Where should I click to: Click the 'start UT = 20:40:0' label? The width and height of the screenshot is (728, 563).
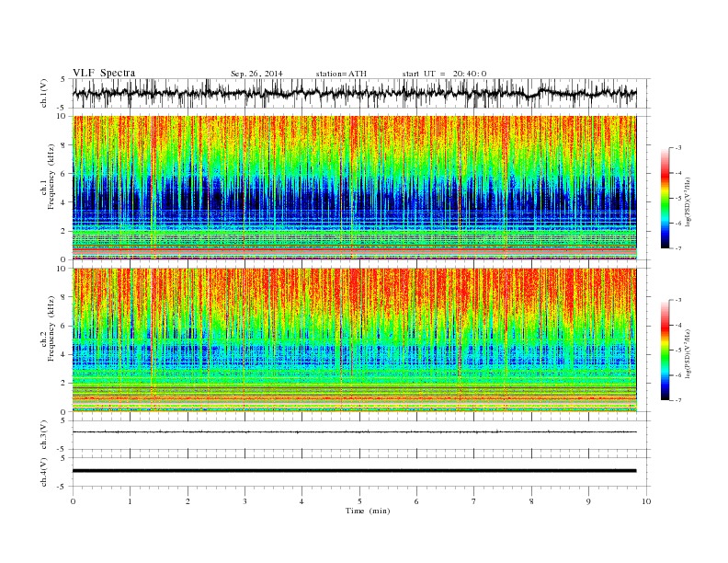tap(444, 74)
